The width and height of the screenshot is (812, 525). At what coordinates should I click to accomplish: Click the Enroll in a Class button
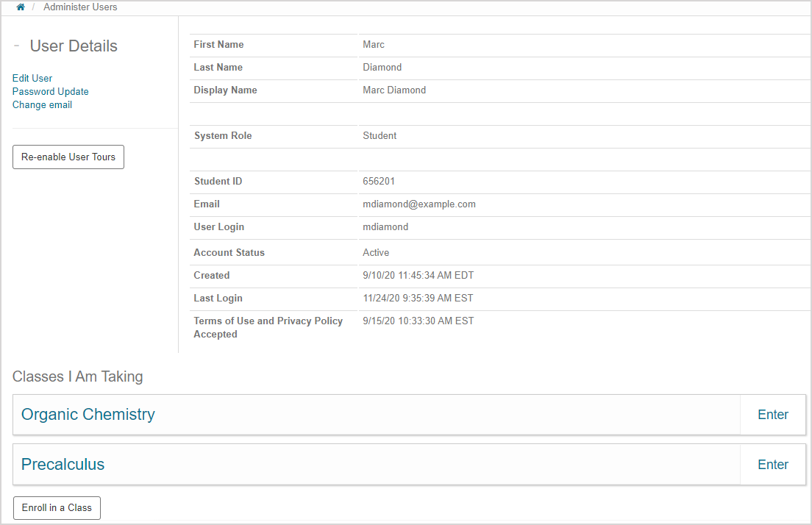coord(56,507)
